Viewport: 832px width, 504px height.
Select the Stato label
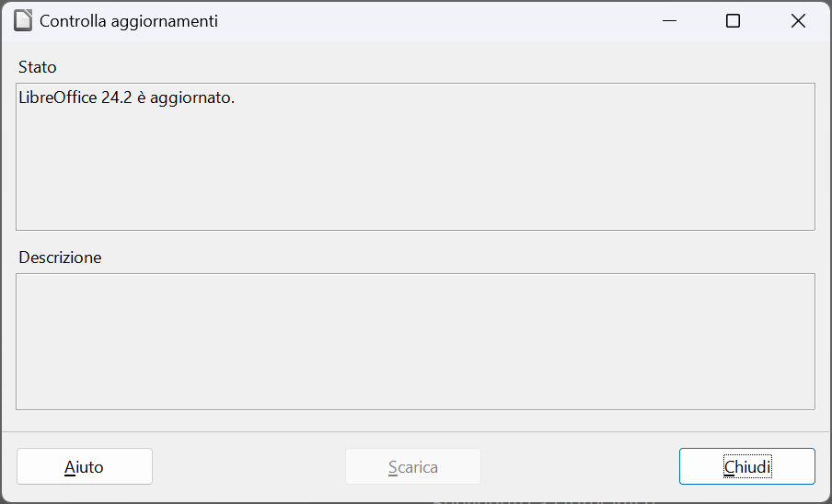click(x=38, y=67)
